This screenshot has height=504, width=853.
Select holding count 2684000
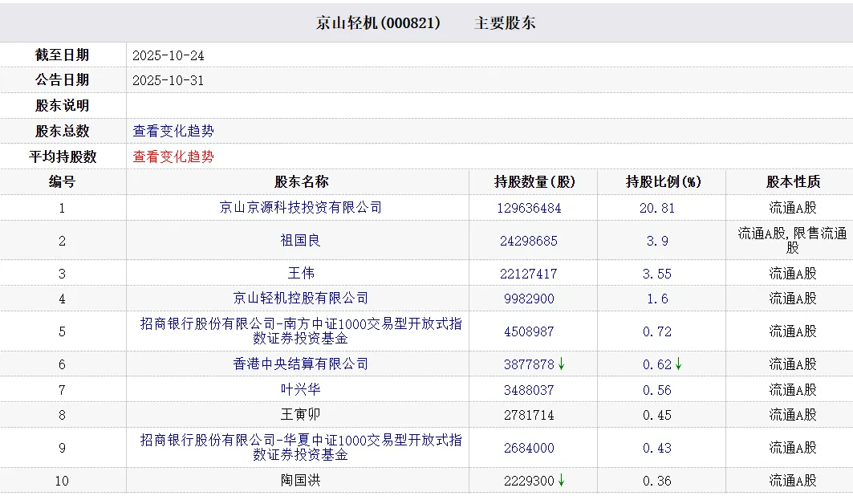[529, 448]
